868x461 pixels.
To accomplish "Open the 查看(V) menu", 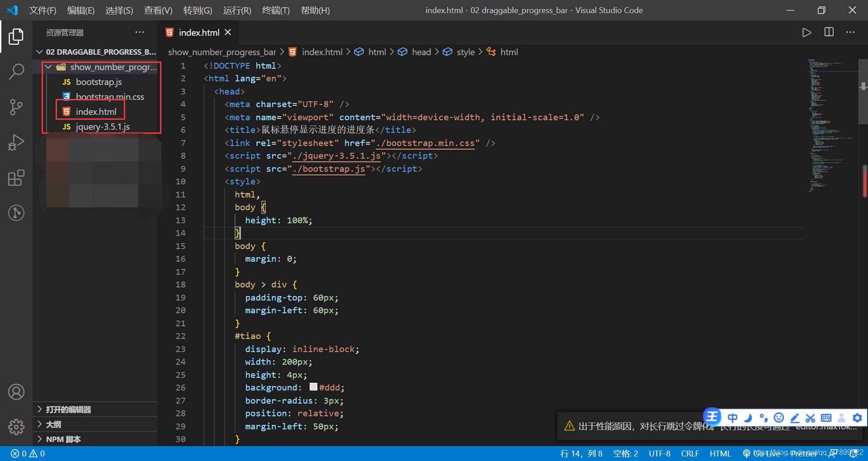I will tap(158, 10).
